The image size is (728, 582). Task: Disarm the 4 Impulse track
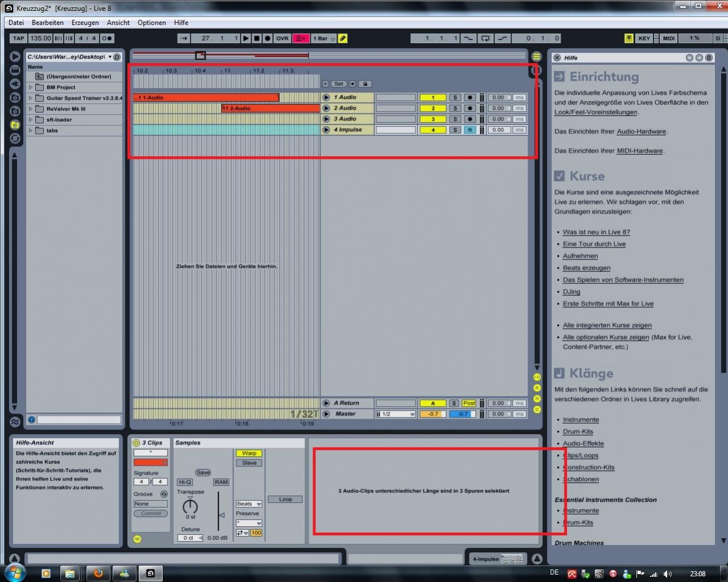(470, 130)
